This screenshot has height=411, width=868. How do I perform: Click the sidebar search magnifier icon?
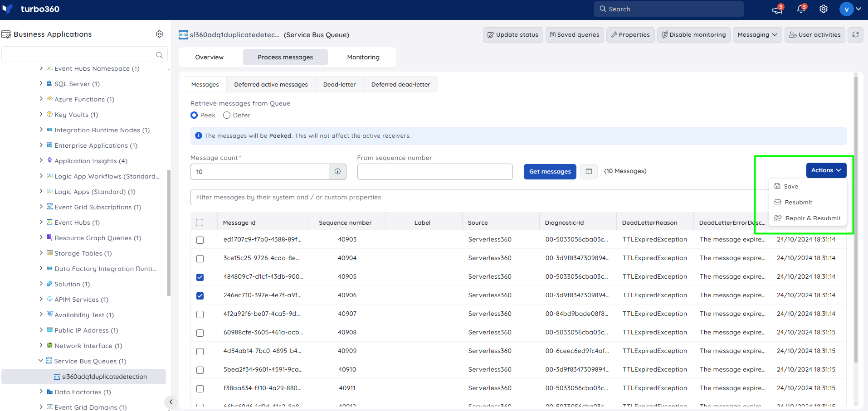point(159,55)
